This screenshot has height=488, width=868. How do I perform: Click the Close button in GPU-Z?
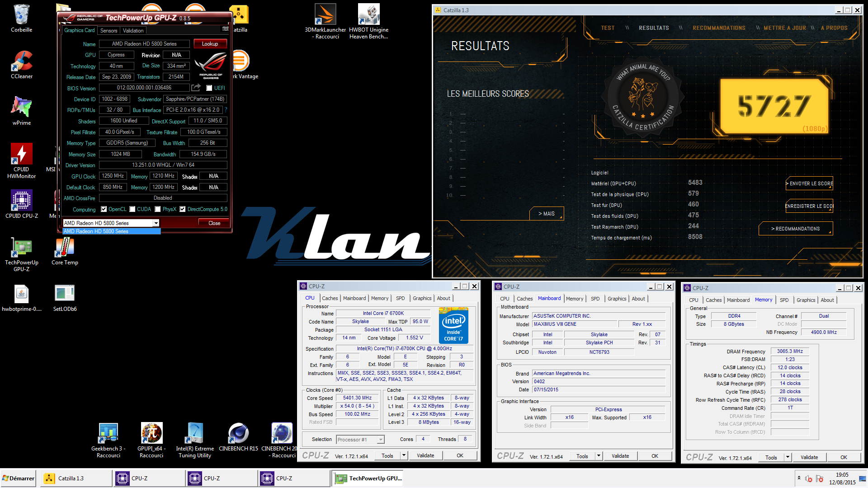pos(214,223)
